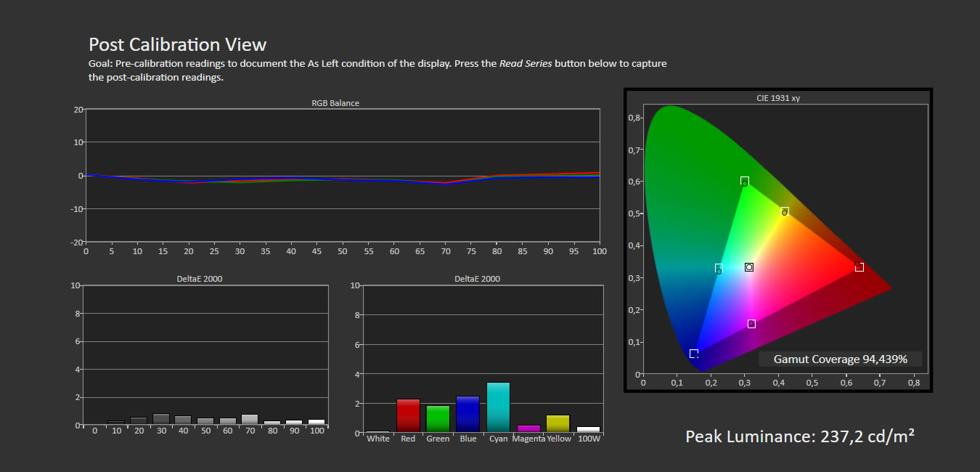The height and width of the screenshot is (472, 980).
Task: Click the Magenta label under the DeltaE chart
Action: [x=528, y=439]
